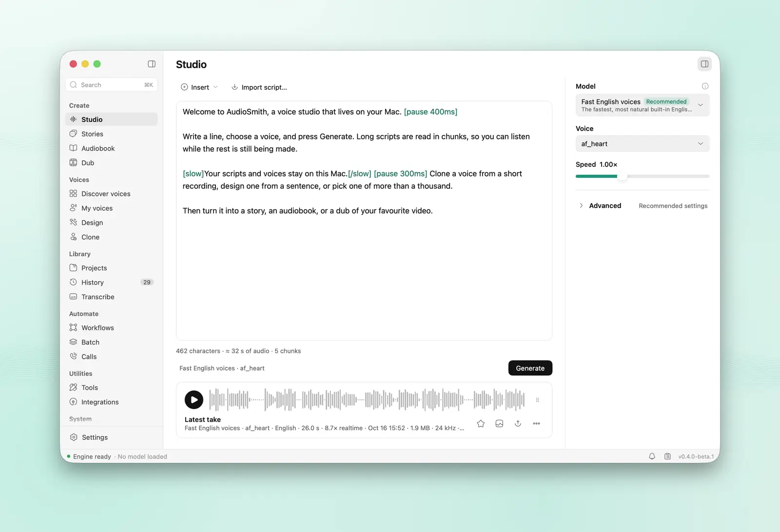Click the closing [/slow] tag
Viewport: 780px width, 532px height.
point(359,174)
